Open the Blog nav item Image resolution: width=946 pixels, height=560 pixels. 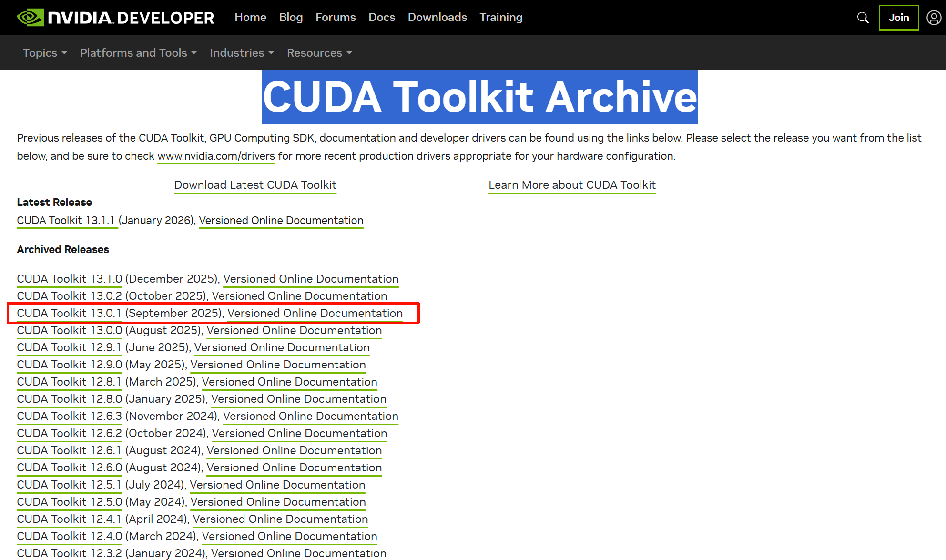[291, 17]
